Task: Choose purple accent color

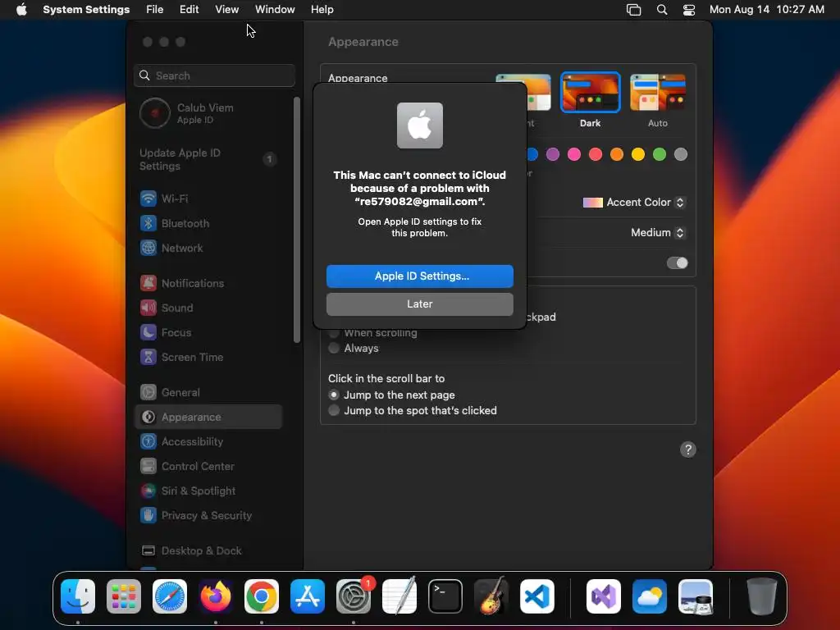Action: [x=553, y=155]
